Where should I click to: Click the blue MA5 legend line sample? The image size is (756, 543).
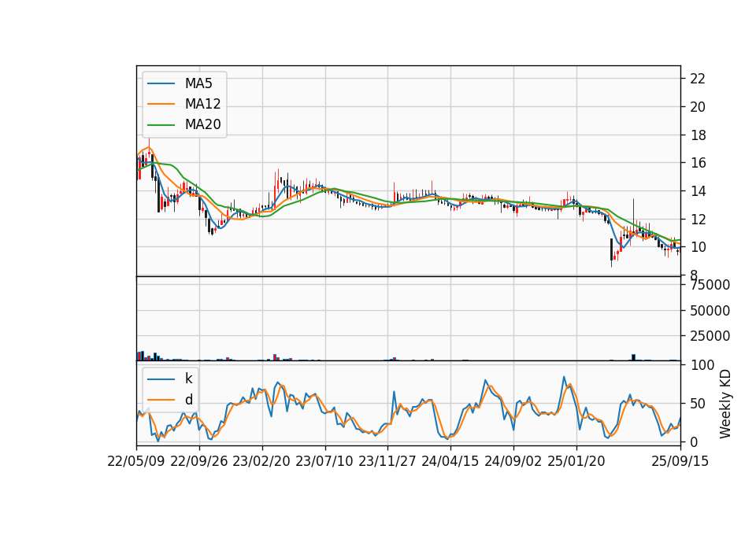[161, 84]
